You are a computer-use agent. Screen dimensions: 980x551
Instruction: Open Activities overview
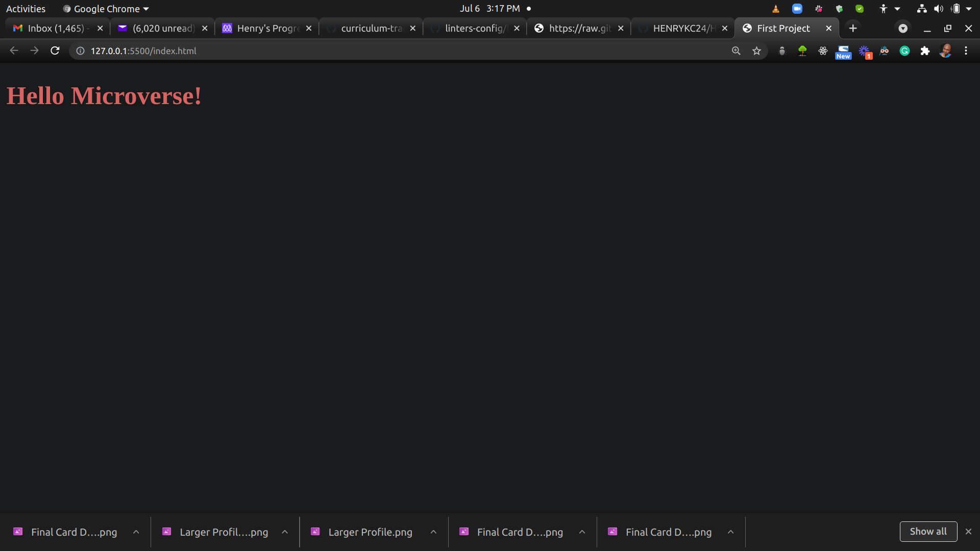pyautogui.click(x=26, y=9)
